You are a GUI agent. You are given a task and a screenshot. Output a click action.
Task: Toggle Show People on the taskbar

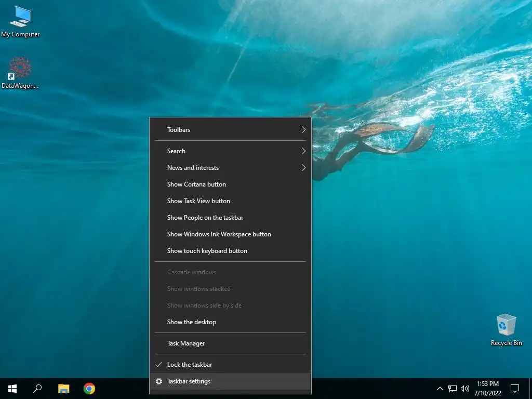[x=230, y=218]
